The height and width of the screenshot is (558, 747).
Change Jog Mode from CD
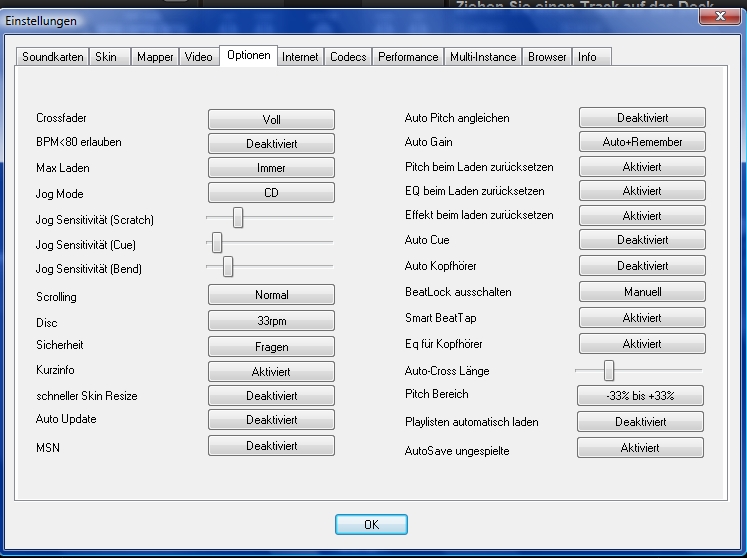(271, 193)
